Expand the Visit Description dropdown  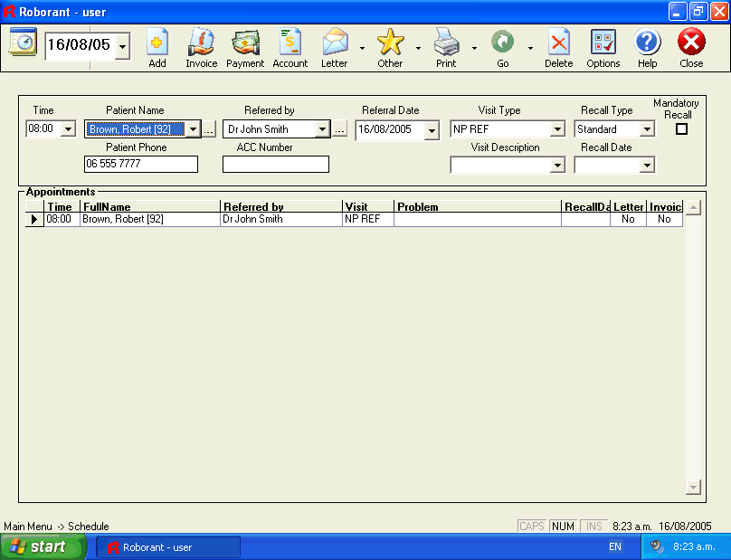557,165
